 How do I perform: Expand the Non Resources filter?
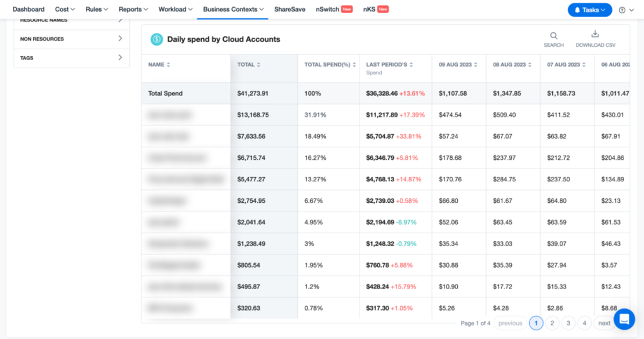tap(71, 39)
